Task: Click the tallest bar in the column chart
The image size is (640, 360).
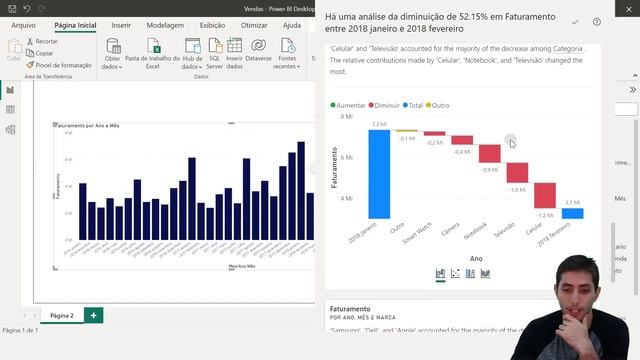Action: tap(301, 191)
